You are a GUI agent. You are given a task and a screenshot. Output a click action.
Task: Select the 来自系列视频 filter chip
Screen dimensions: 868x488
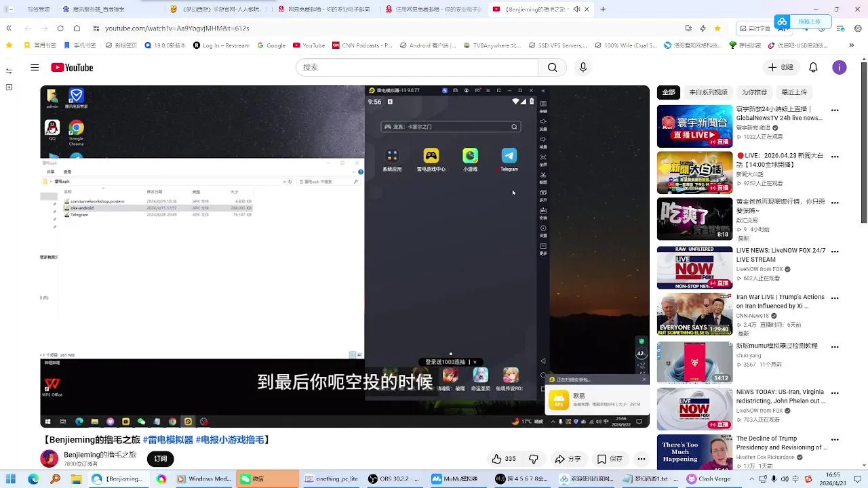click(708, 92)
